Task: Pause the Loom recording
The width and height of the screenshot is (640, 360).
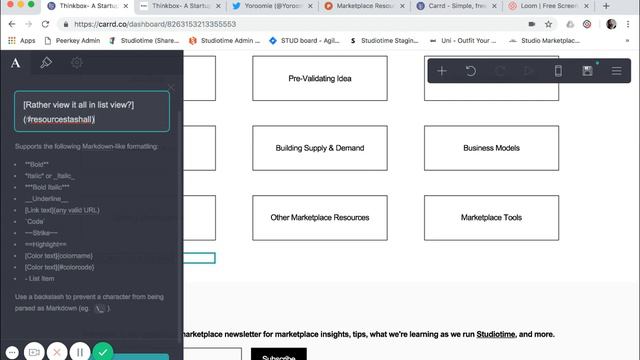Action: [80, 352]
